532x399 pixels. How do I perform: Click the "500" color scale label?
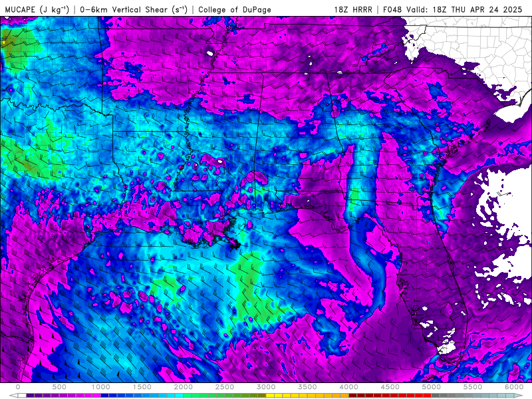[59, 387]
